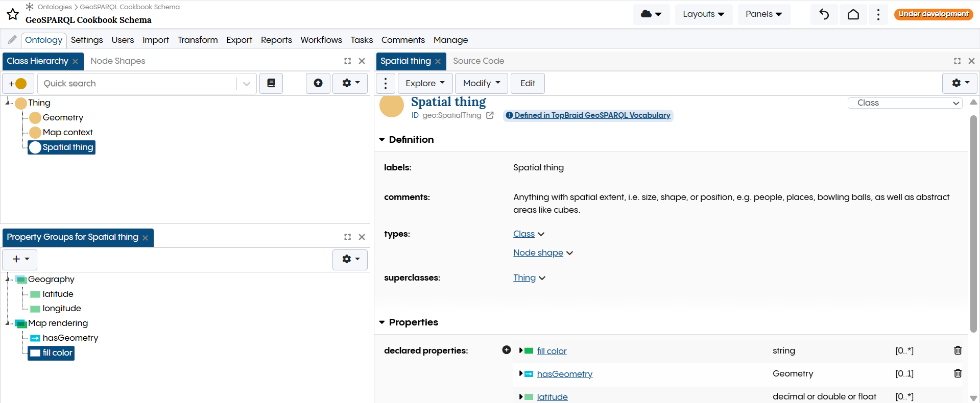Open the Defined in TopBraid GeoSPARQL Vocabulary link
Viewport: 980px width, 403px height.
[592, 115]
